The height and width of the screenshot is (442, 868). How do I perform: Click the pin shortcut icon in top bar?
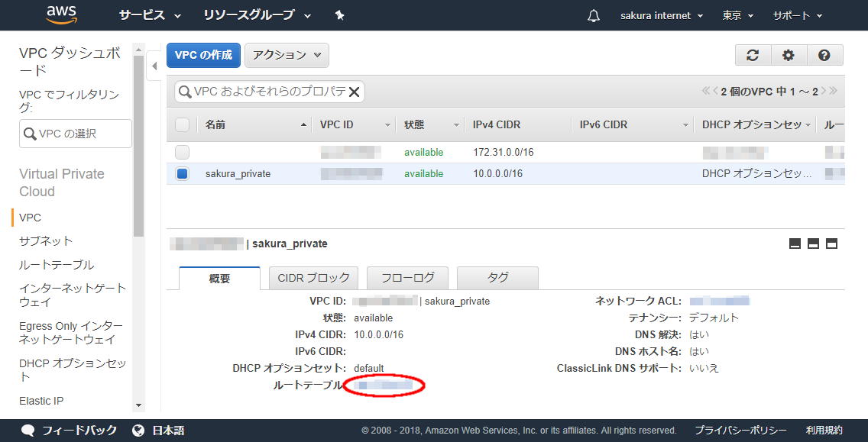click(340, 15)
